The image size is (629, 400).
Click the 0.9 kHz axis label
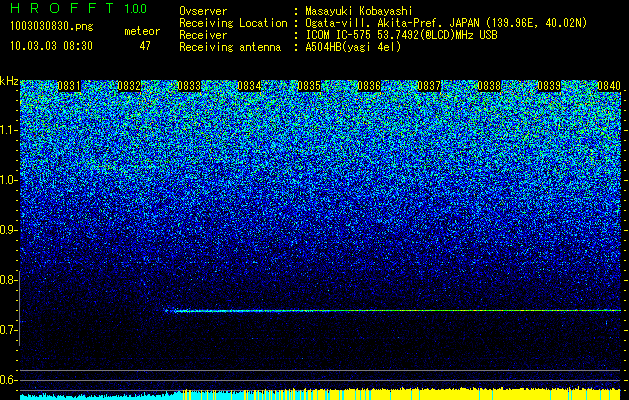[7, 230]
